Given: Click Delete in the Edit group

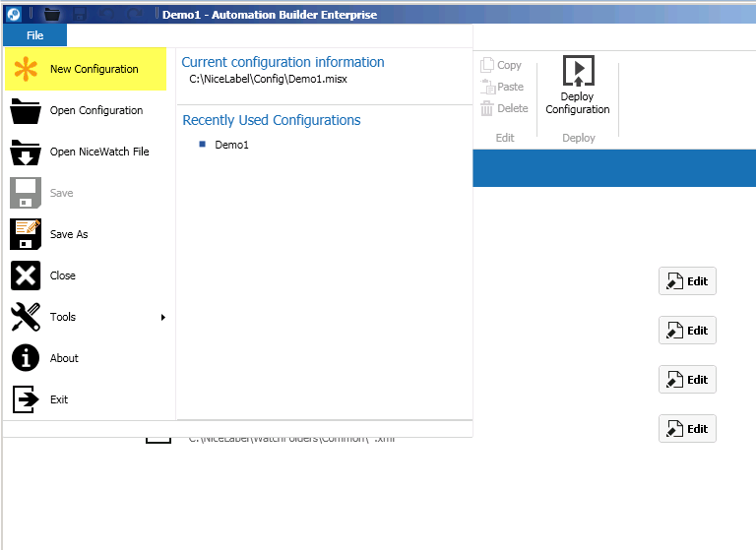Looking at the screenshot, I should click(504, 108).
